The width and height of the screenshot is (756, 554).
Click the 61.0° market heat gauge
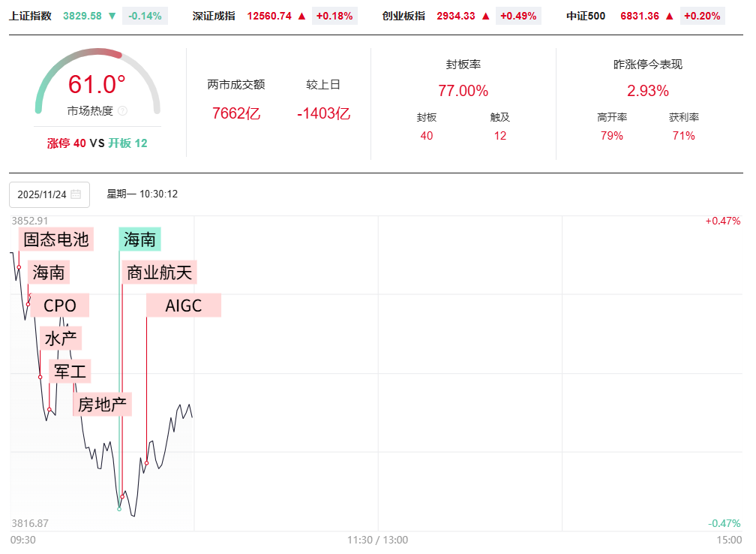point(97,85)
